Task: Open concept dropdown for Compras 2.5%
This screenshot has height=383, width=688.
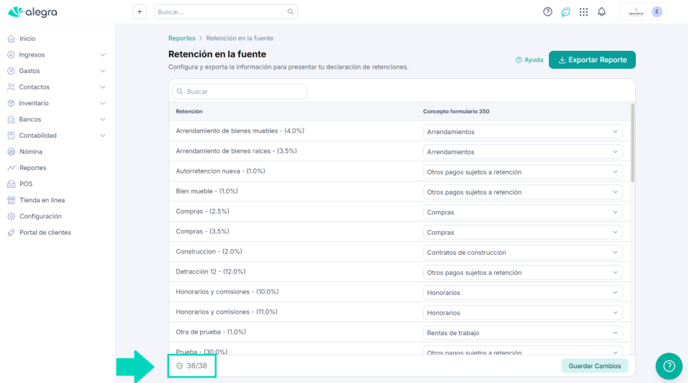Action: click(x=523, y=212)
